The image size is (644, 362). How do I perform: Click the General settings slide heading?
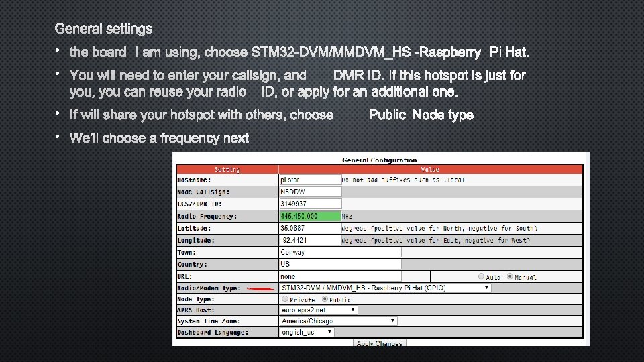103,29
